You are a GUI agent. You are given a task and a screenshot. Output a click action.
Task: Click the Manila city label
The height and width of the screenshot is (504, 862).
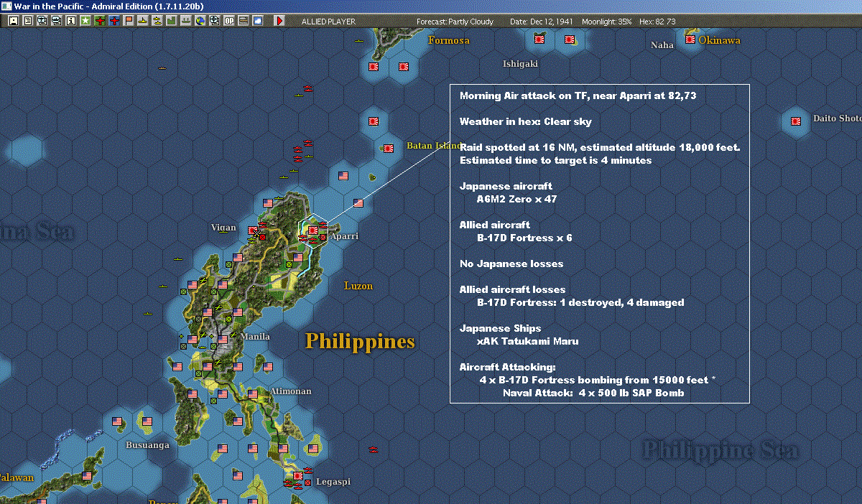click(x=255, y=336)
